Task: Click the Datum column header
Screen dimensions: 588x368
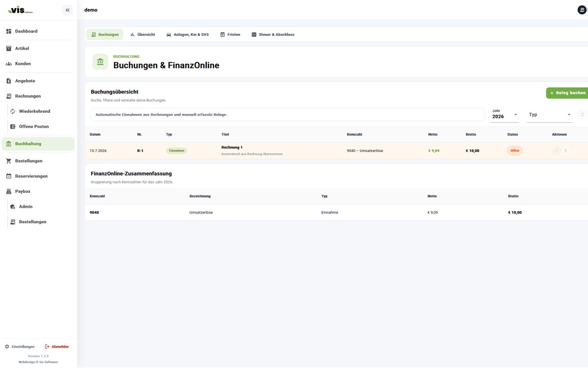Action: (x=95, y=134)
